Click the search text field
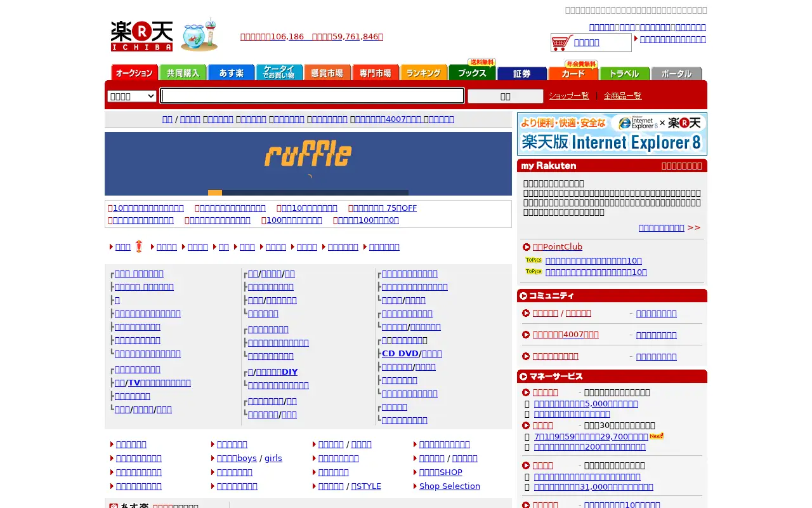 tap(312, 96)
